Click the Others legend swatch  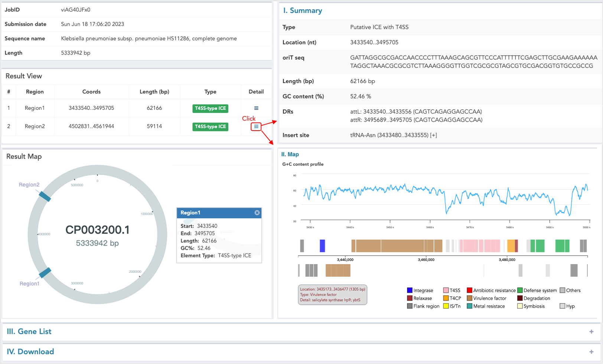tap(563, 290)
